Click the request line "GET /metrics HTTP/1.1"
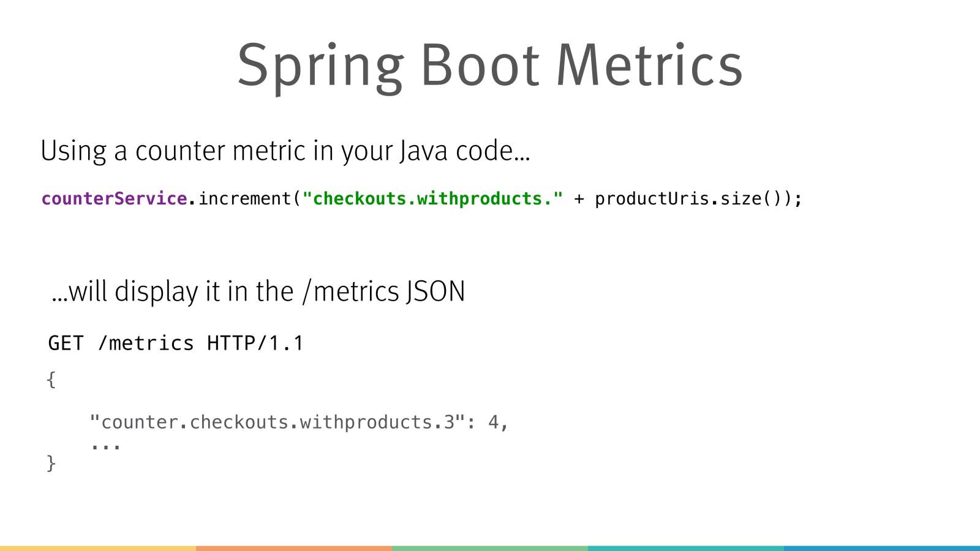This screenshot has height=551, width=980. pyautogui.click(x=176, y=343)
